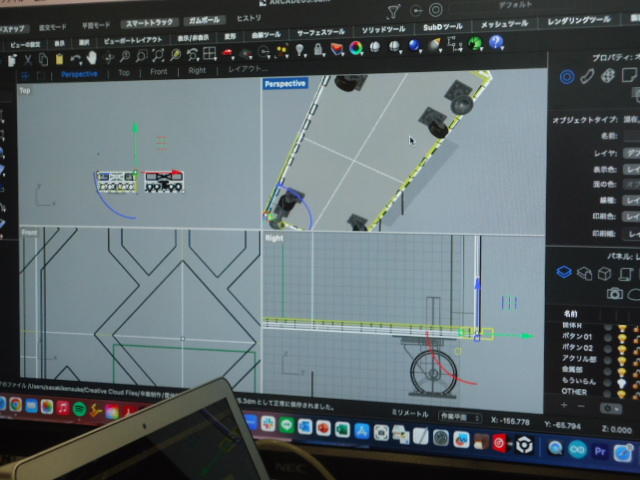The width and height of the screenshot is (640, 480).
Task: Click the Perspective viewport title label
Action: 285,84
